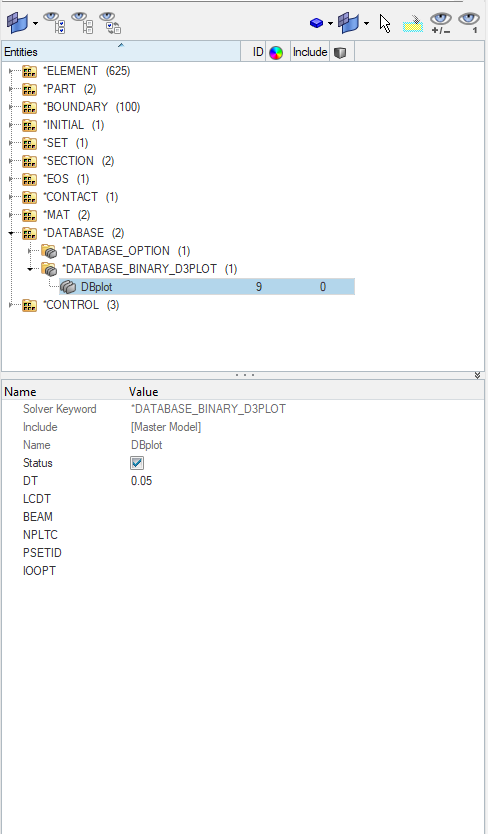Click the show/hide plus-minus eye icon

pyautogui.click(x=441, y=23)
